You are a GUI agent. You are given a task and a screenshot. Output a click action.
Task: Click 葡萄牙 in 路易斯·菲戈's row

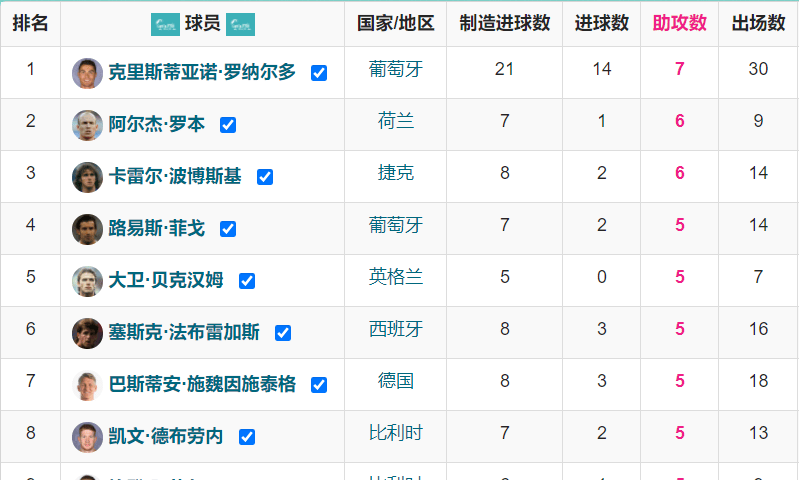pos(396,225)
